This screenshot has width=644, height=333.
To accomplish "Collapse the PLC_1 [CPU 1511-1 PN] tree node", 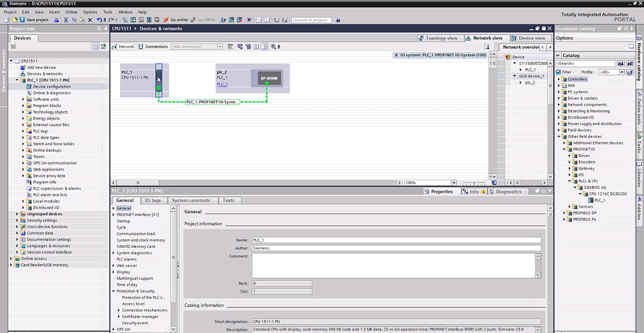I will tap(17, 80).
